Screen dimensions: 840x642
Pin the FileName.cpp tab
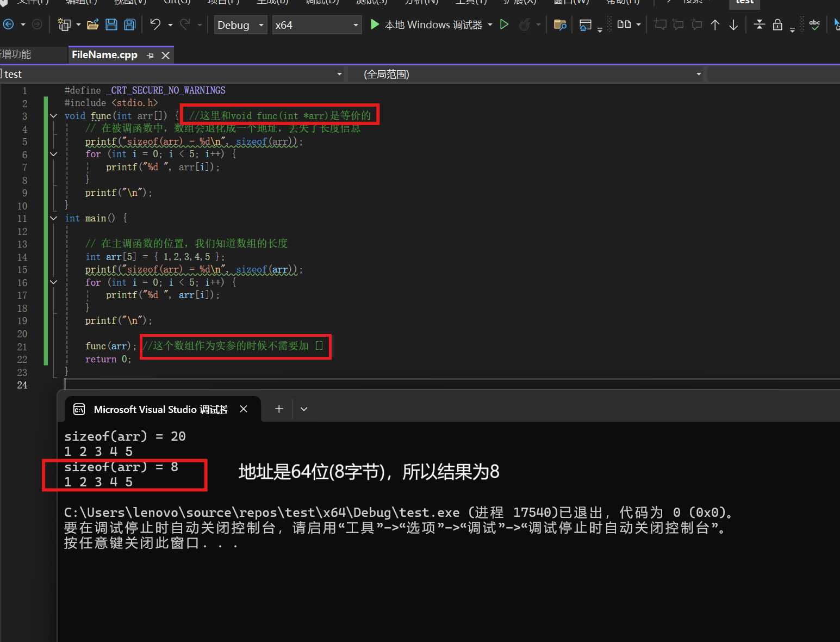coord(150,54)
